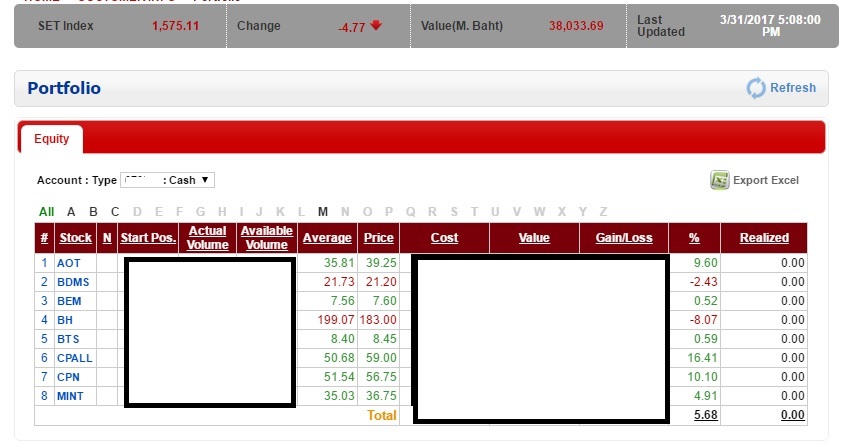Image resolution: width=842 pixels, height=448 pixels.
Task: Click BEM average 7.56
Action: [x=342, y=300]
